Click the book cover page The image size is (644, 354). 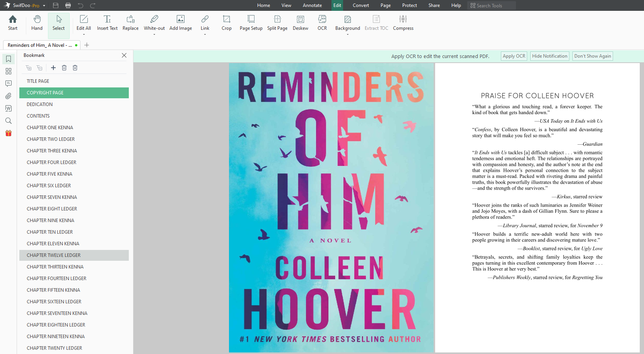click(331, 208)
